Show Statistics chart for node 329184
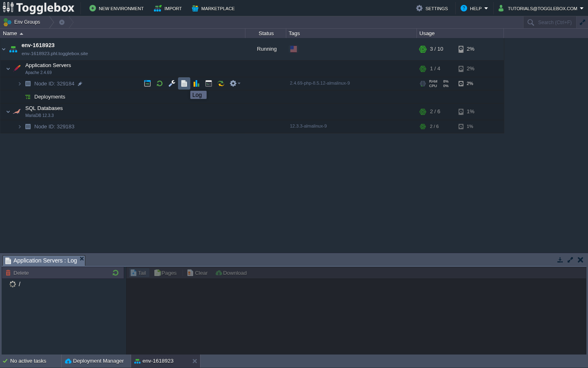The width and height of the screenshot is (588, 368). point(196,83)
